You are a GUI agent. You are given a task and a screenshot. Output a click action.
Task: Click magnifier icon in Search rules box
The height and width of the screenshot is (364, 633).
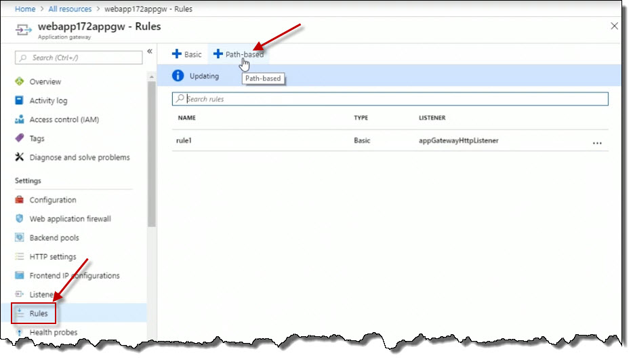tap(180, 98)
